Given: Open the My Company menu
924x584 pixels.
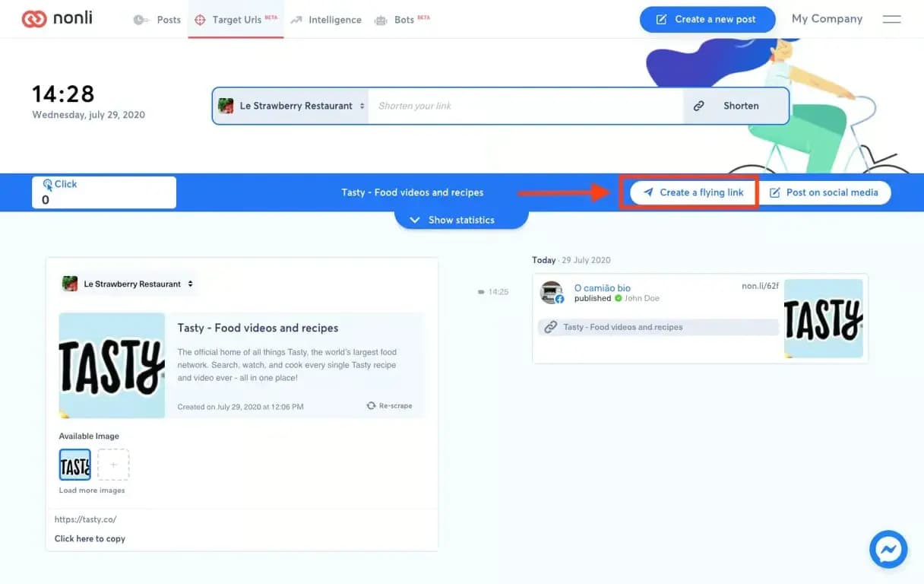Looking at the screenshot, I should [x=827, y=19].
